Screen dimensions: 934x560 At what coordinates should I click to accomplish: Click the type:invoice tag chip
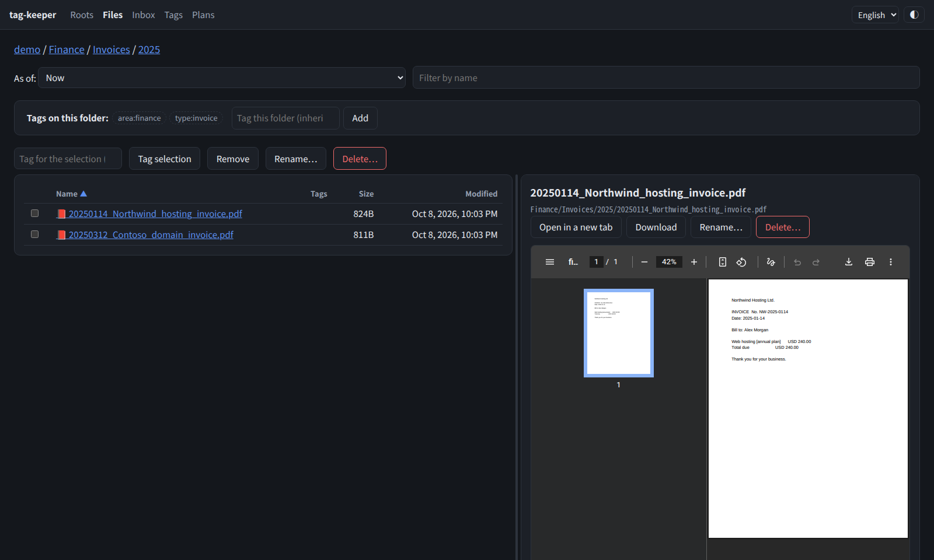[196, 118]
